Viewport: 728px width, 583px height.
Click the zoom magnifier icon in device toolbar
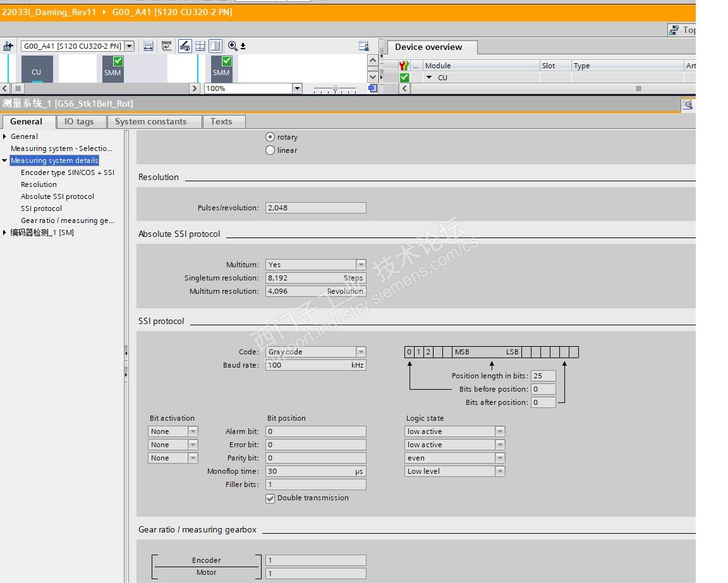[x=233, y=46]
